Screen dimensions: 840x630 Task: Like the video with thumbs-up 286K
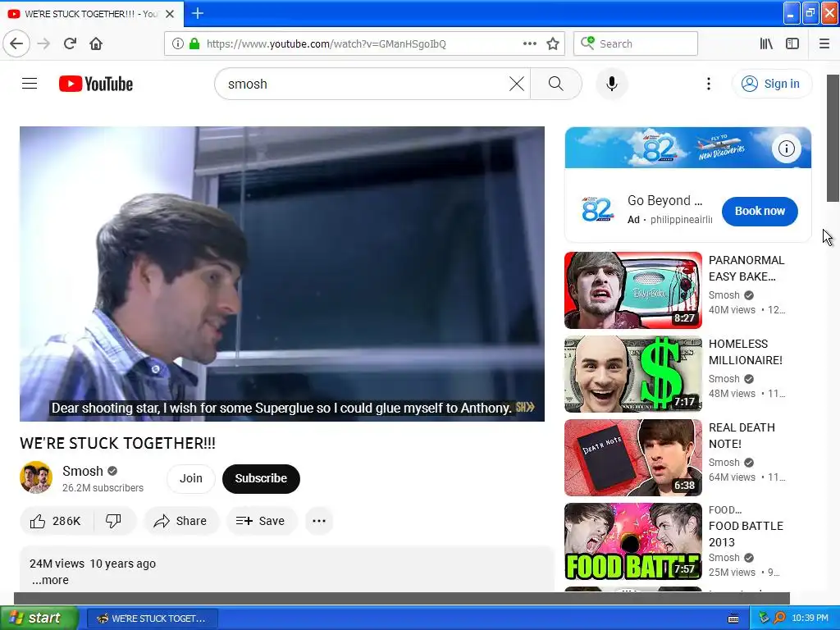click(57, 521)
